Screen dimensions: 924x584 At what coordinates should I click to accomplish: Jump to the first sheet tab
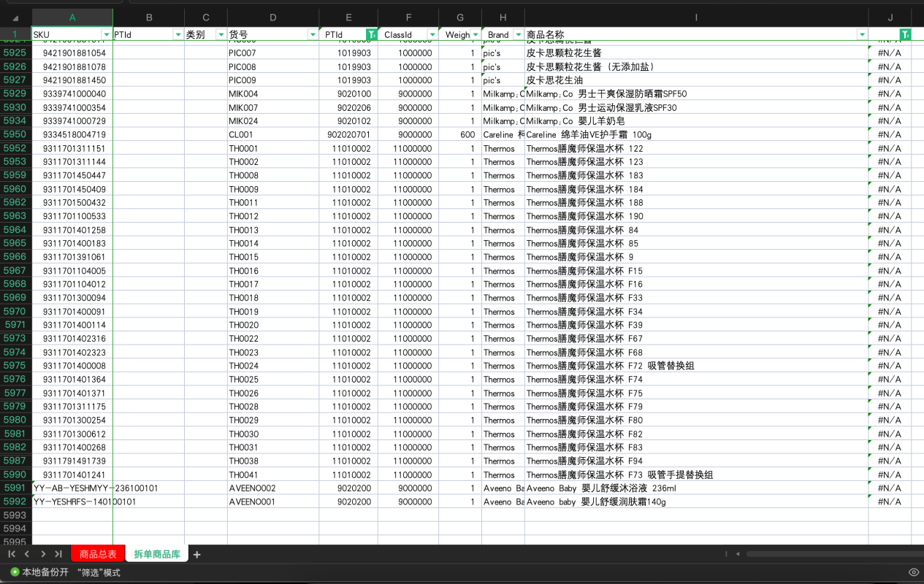coord(12,555)
